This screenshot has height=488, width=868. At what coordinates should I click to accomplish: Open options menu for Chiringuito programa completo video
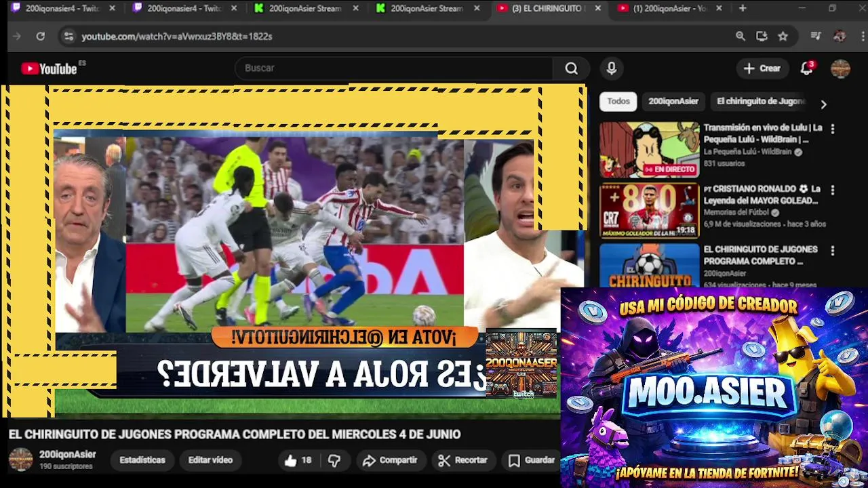tap(833, 251)
